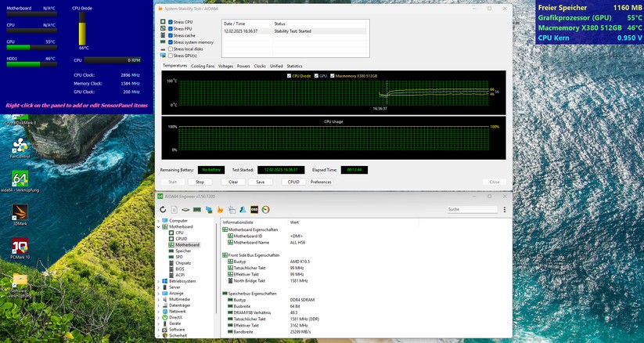644x343 pixels.
Task: Expand the Computer tree node
Action: (x=159, y=221)
